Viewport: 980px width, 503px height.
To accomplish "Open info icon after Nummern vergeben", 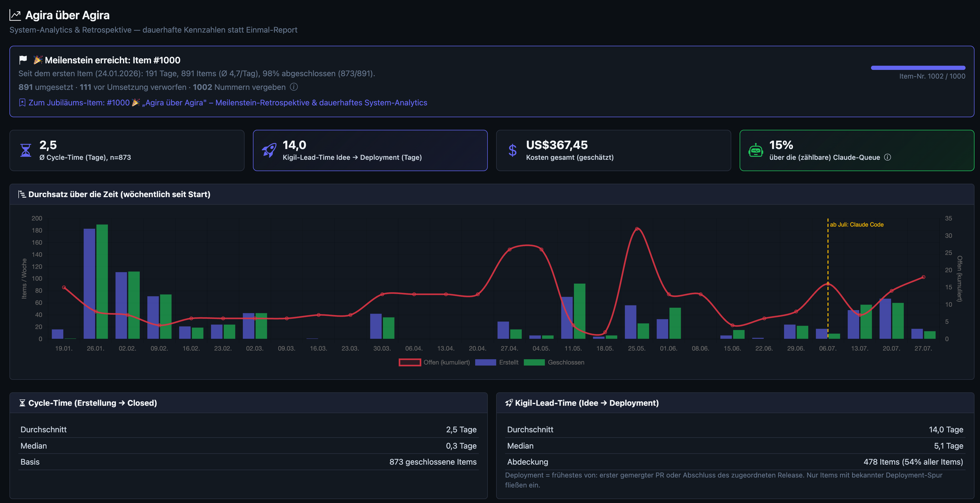I will coord(294,87).
